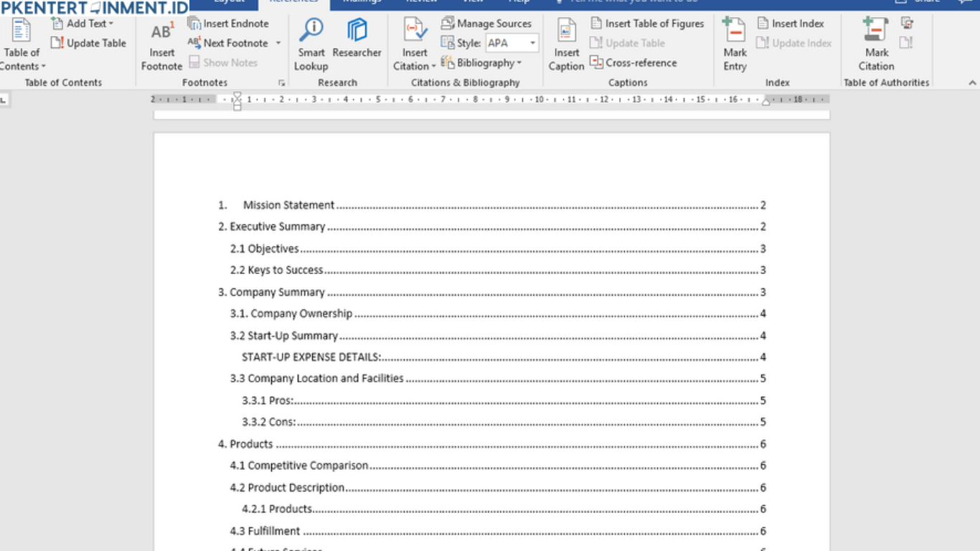Mark a citation for table of authorities
This screenshot has width=980, height=551.
tap(876, 43)
